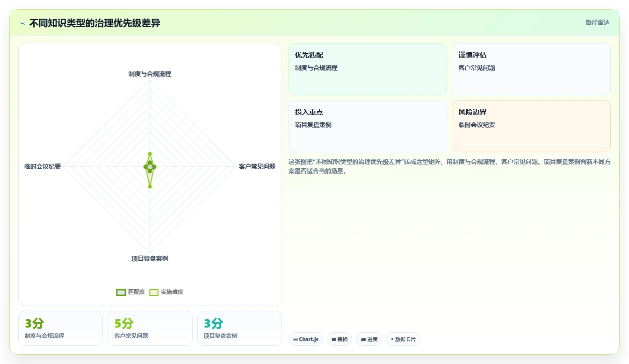
Task: Click the radar axis label 制度与合规流程
Action: [x=150, y=74]
